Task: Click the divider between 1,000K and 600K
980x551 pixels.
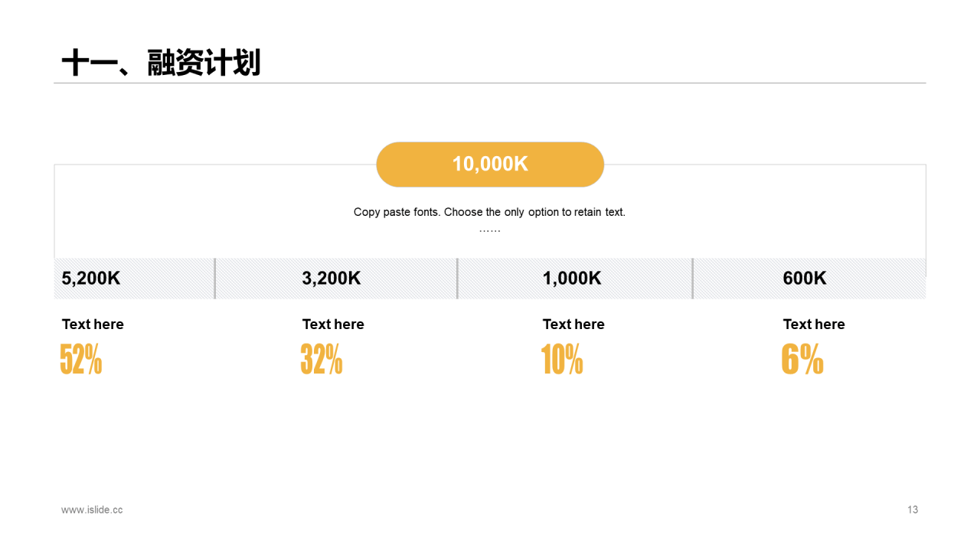Action: 693,279
